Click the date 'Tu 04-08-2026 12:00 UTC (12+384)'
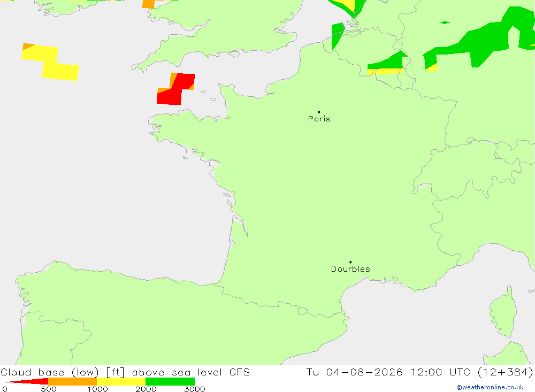The height and width of the screenshot is (392, 535). 419,372
